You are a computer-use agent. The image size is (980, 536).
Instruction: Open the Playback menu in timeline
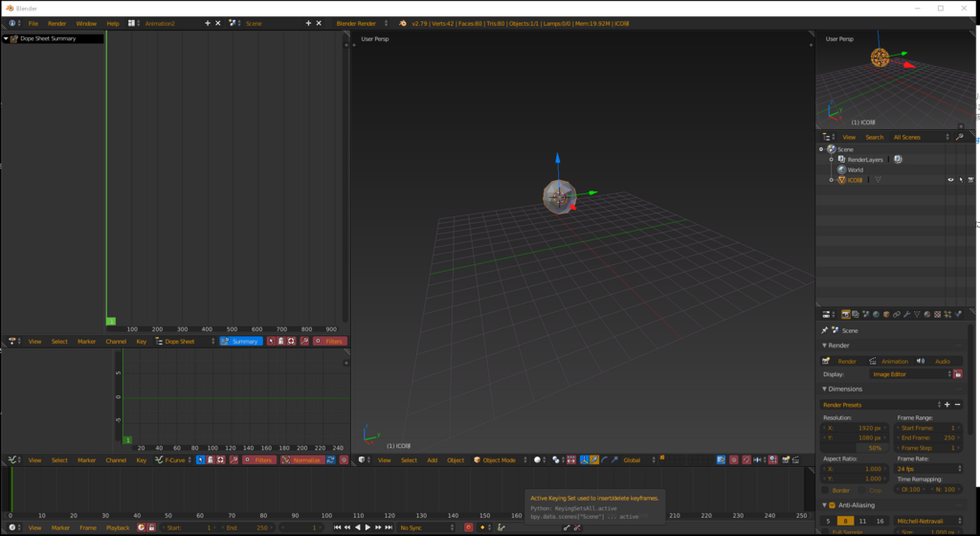pyautogui.click(x=118, y=528)
